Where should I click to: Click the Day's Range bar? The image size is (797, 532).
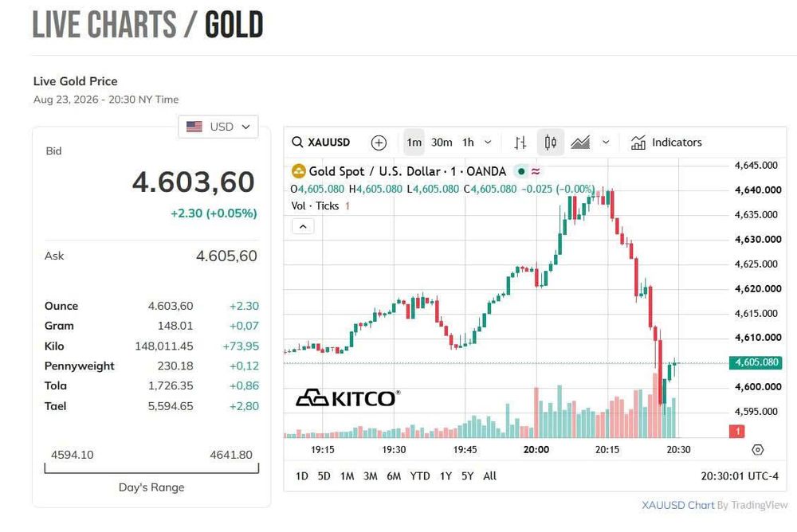click(151, 468)
